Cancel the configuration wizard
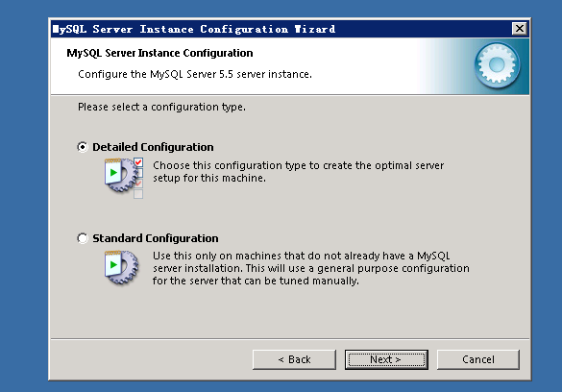Screen dimensions: 562x392 (478, 359)
